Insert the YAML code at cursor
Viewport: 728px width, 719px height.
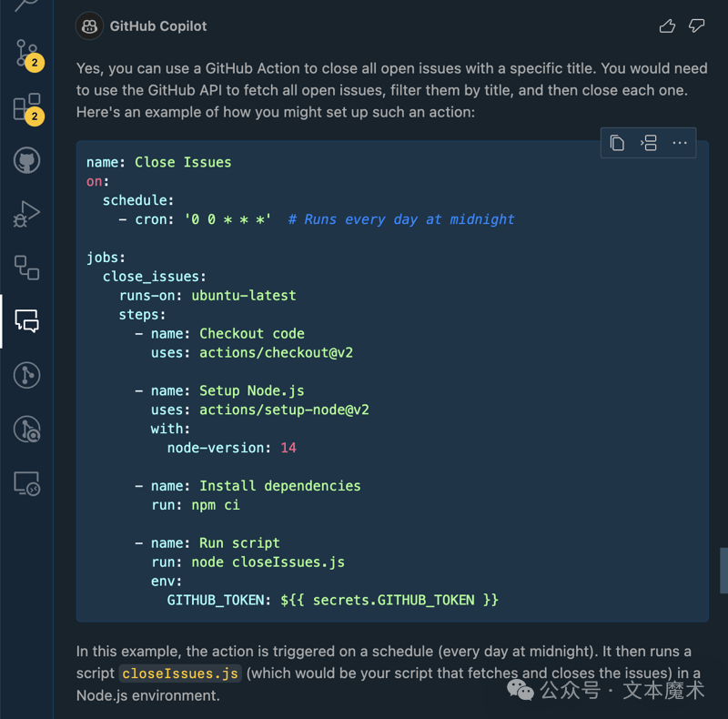tap(648, 143)
